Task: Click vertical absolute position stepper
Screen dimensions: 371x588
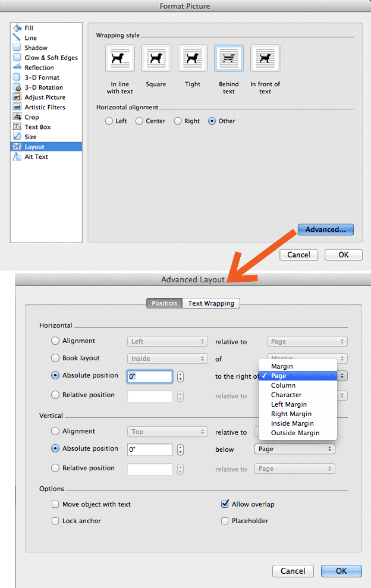Action: pyautogui.click(x=180, y=449)
